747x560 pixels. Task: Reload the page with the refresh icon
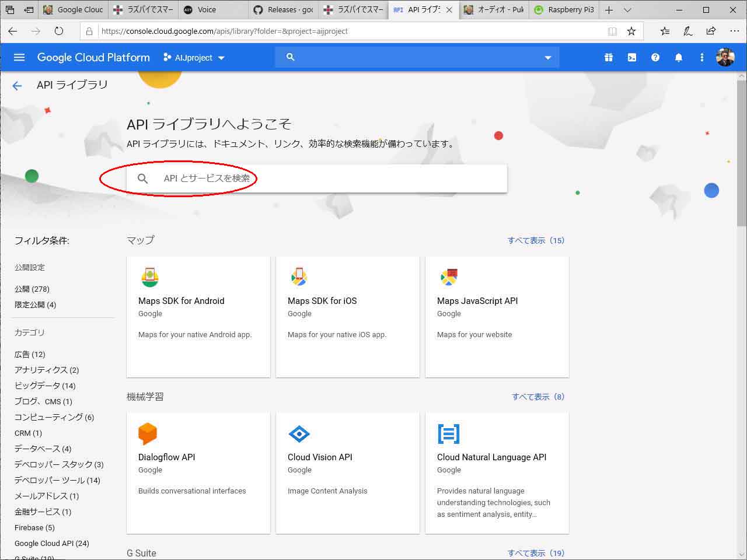[58, 31]
